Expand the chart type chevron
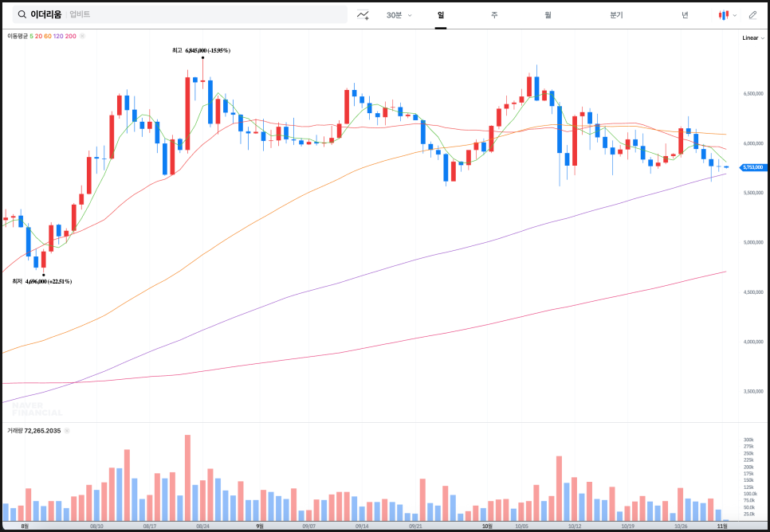770x532 pixels. pos(734,14)
